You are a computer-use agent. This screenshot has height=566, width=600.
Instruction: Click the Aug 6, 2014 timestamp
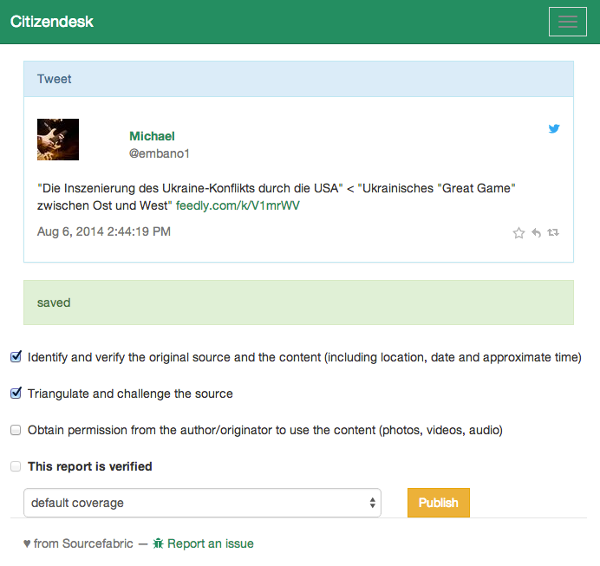pos(104,232)
